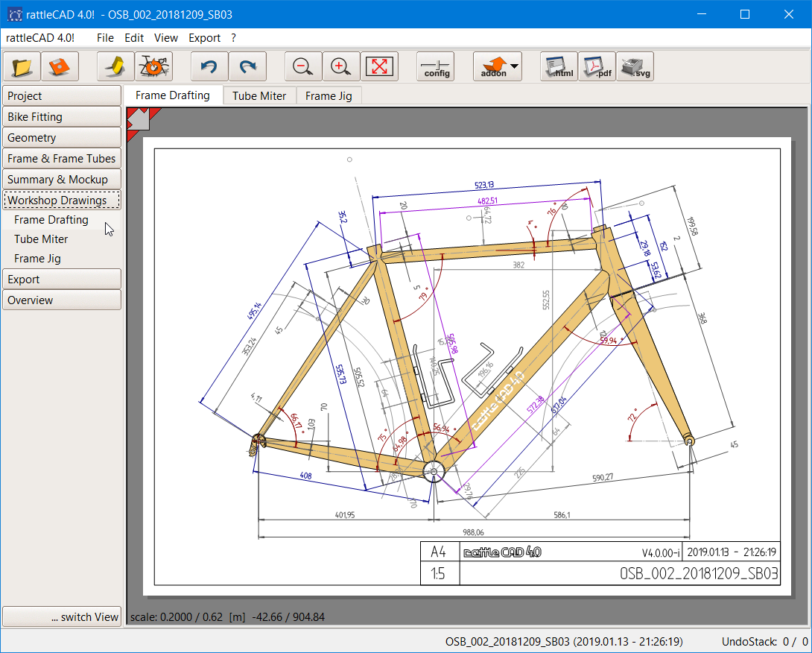Click the 482,51 purple dimension
The height and width of the screenshot is (653, 812).
[x=487, y=201]
